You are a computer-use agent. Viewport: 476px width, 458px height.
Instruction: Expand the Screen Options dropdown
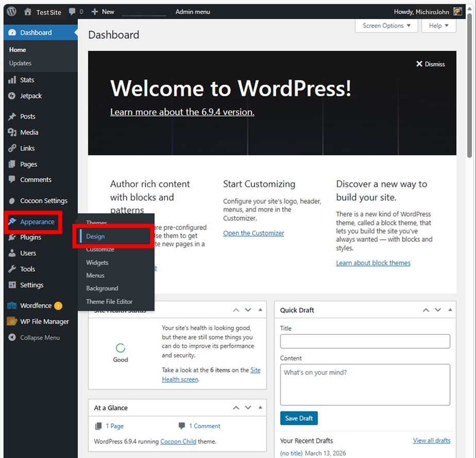tap(386, 26)
